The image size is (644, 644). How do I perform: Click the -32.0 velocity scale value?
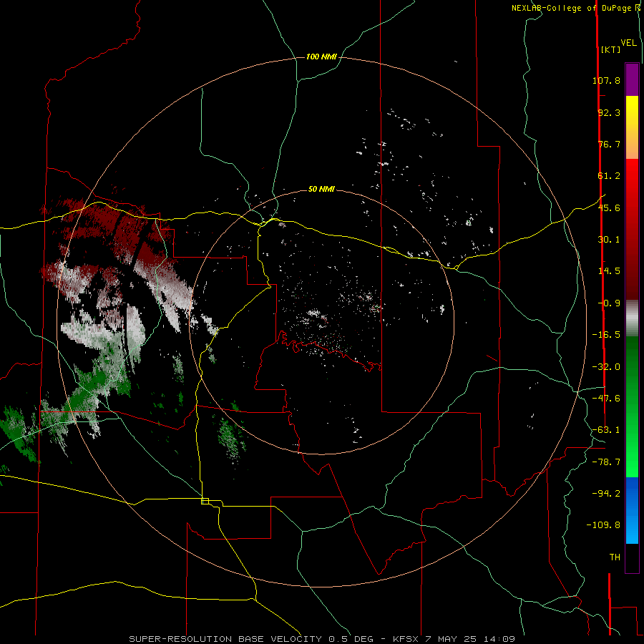[x=606, y=367]
